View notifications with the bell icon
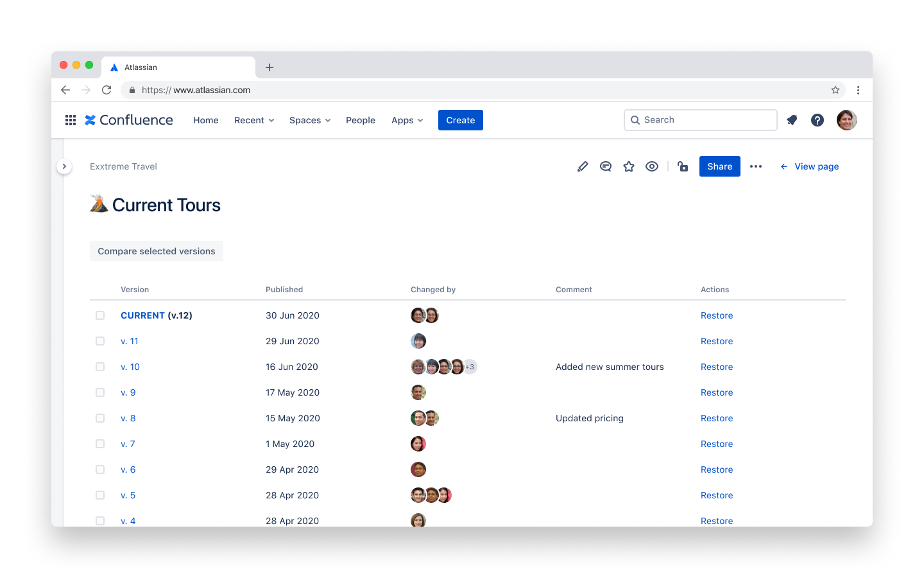This screenshot has width=924, height=578. tap(791, 120)
